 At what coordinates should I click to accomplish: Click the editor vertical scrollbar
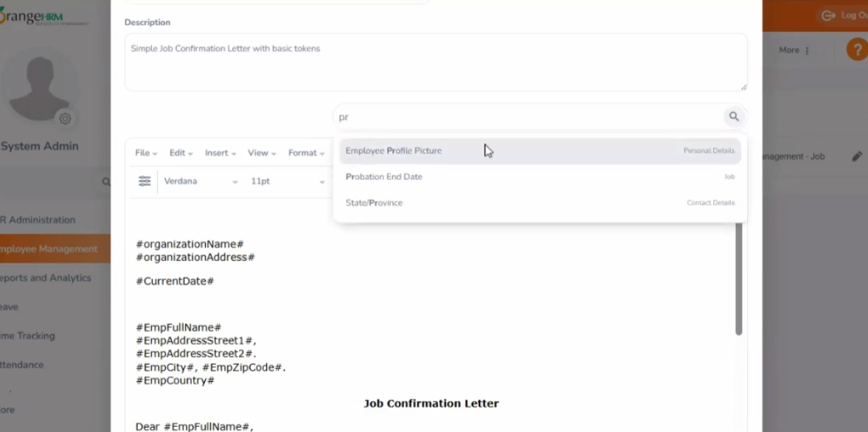739,280
